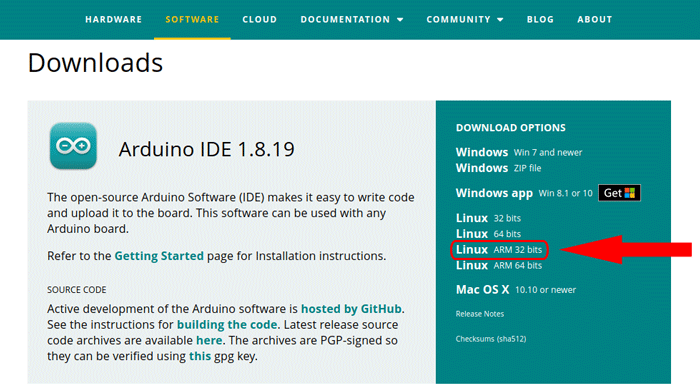Image resolution: width=700 pixels, height=387 pixels.
Task: Click the Arduino IDE 1.8.19 heading
Action: 206,149
